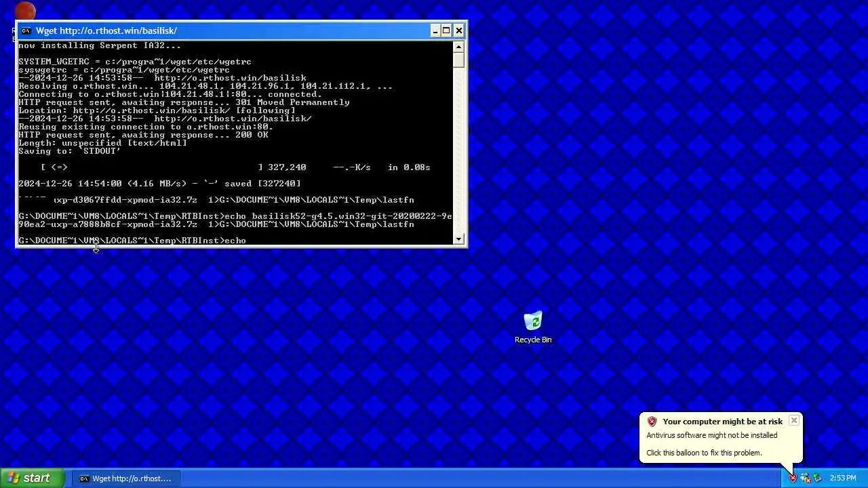Image resolution: width=868 pixels, height=488 pixels.
Task: Click the 'Your computer might be at risk' balloon
Action: [x=722, y=422]
